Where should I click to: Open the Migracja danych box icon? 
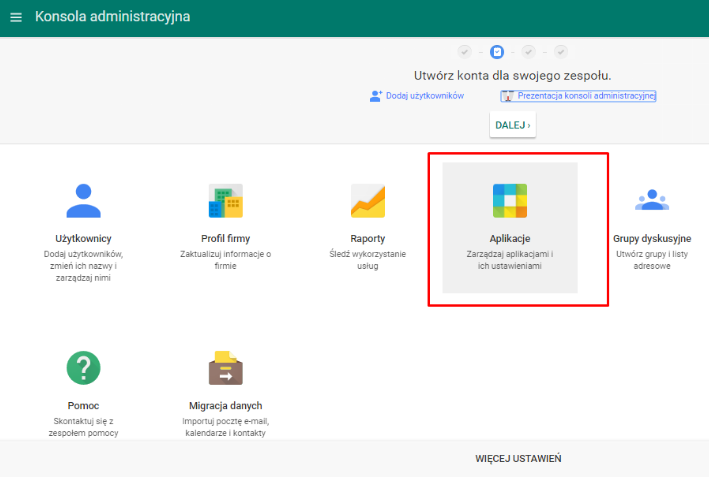(x=226, y=368)
